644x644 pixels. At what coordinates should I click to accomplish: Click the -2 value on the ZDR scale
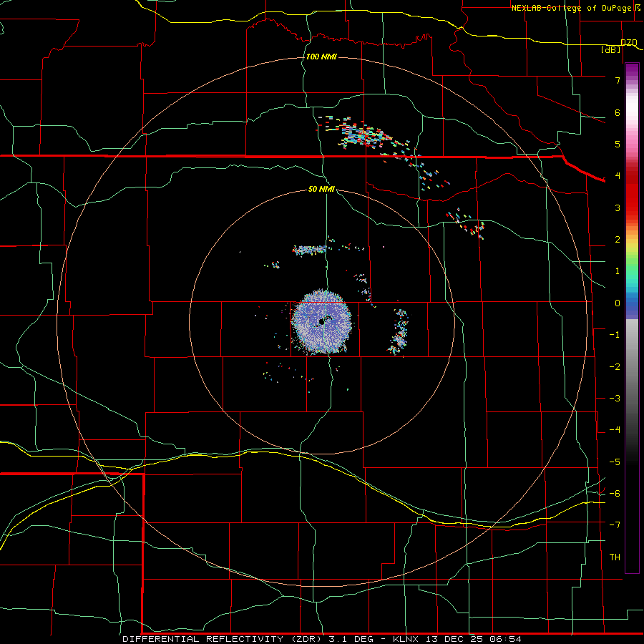[615, 367]
